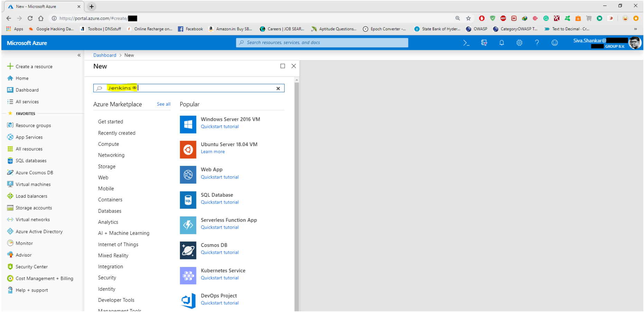Open the notifications bell
This screenshot has height=312, width=644.
click(x=502, y=43)
